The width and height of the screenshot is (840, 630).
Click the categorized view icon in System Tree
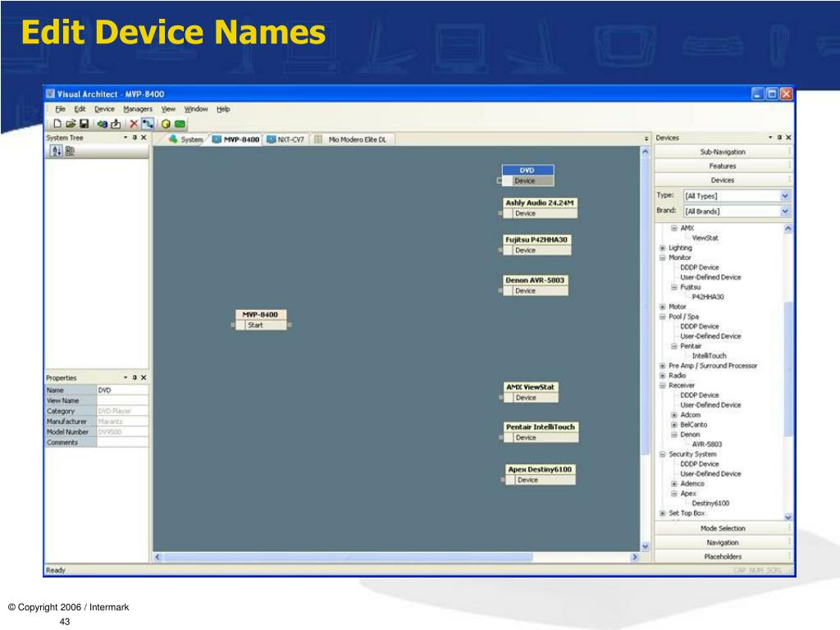70,151
